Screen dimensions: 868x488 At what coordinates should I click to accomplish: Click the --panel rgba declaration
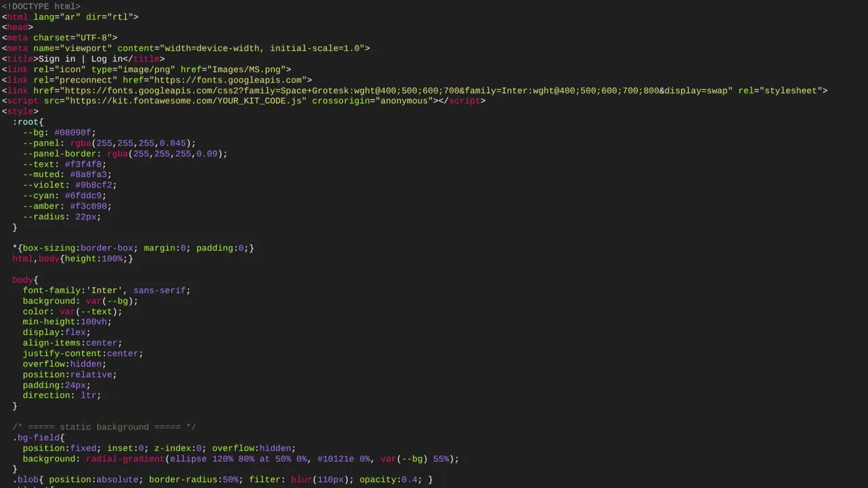(109, 143)
